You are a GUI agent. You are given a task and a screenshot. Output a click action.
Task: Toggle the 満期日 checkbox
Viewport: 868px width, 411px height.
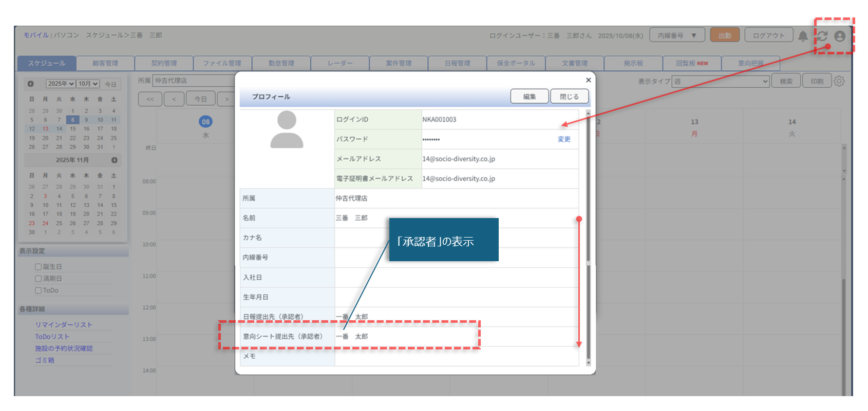tap(38, 279)
